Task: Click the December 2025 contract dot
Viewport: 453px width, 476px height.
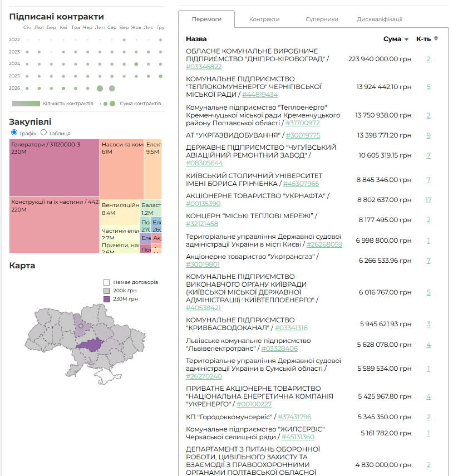Action: [160, 76]
